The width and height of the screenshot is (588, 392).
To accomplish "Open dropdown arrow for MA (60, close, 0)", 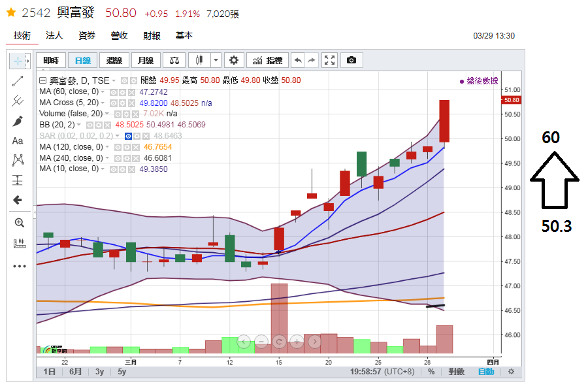I will click(103, 91).
